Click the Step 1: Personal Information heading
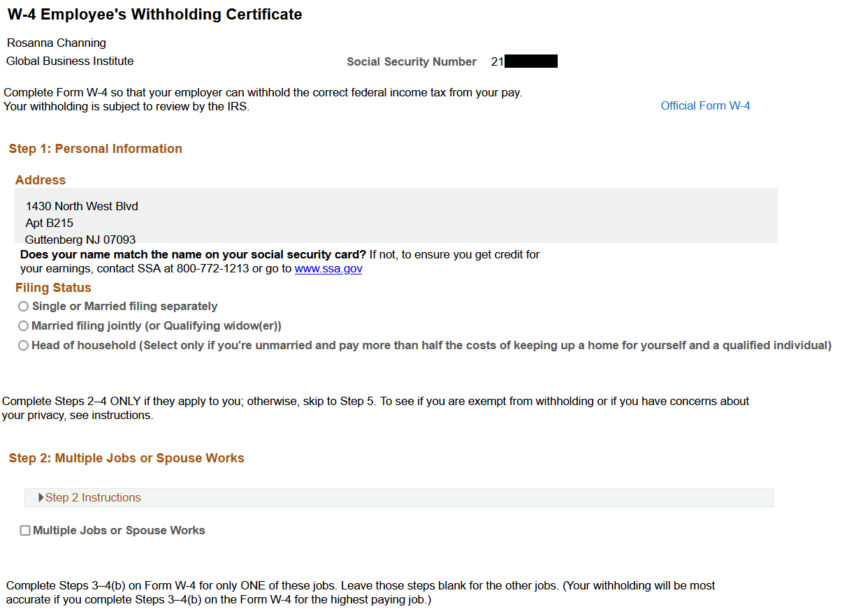 click(x=95, y=148)
